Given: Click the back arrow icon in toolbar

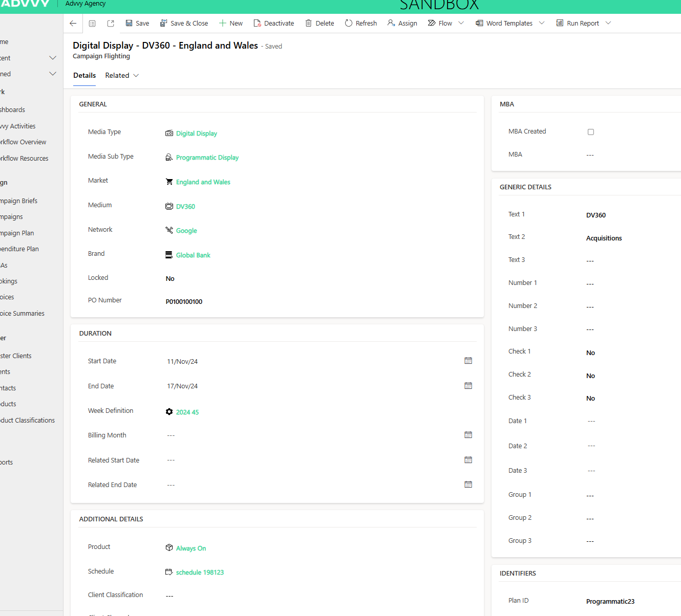Looking at the screenshot, I should tap(73, 24).
